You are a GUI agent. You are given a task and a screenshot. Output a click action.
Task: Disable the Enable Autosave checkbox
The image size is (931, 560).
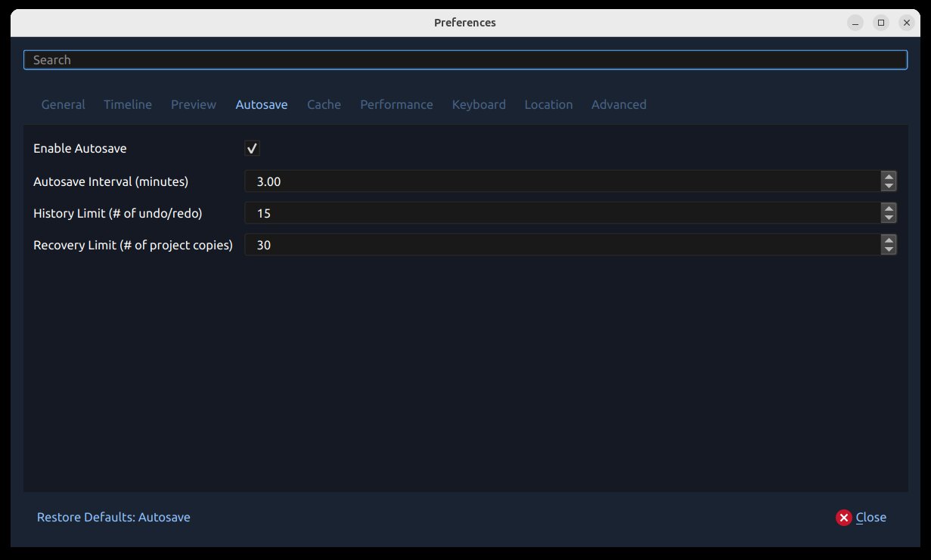(253, 148)
